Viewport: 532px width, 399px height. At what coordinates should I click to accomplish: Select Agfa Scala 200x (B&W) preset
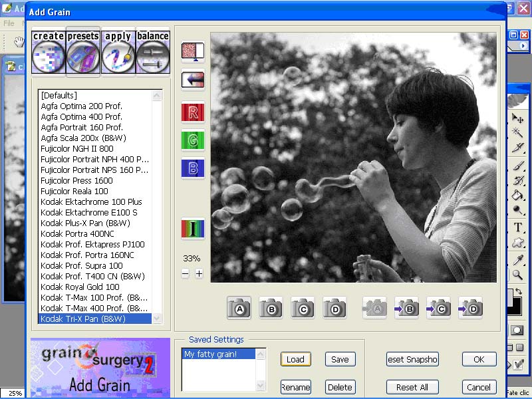coord(95,138)
